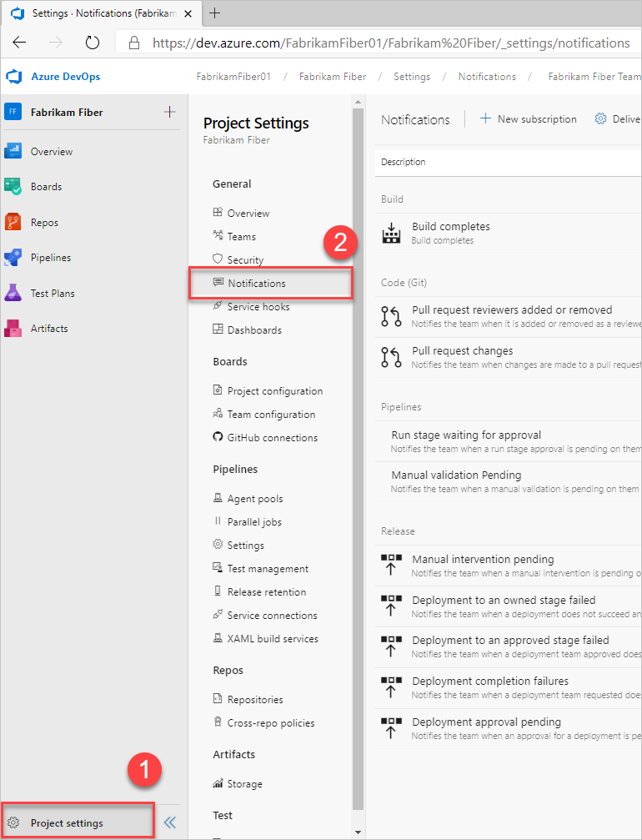
Task: Collapse the left navigation with double chevron
Action: 170,822
